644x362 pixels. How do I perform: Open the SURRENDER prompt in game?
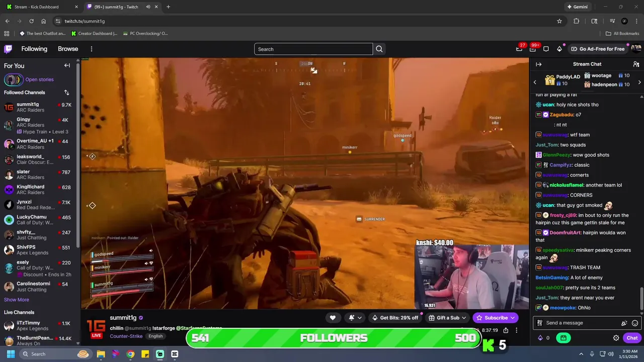click(370, 219)
